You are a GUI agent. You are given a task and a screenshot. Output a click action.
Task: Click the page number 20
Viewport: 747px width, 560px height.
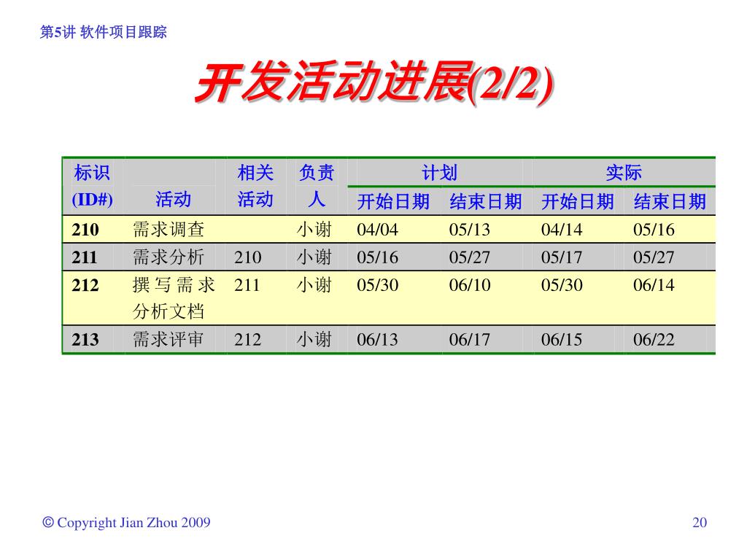pos(700,522)
